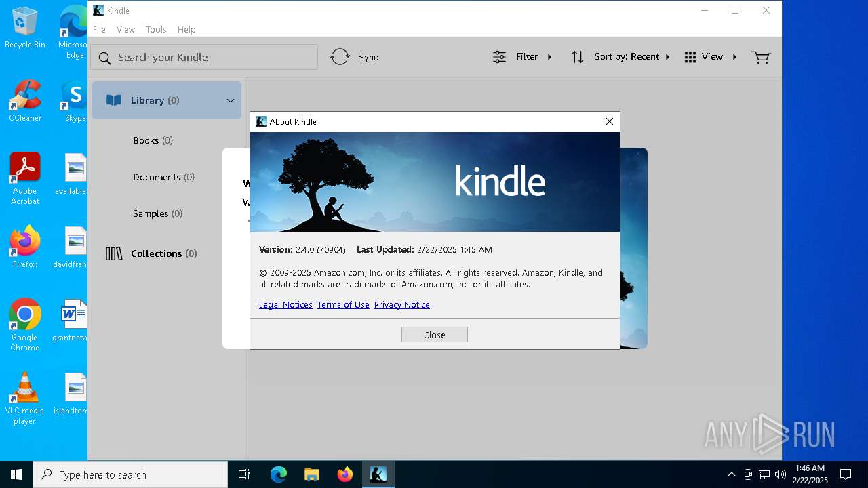The image size is (868, 488).
Task: Open the grantnetw Word document on desktop
Action: pyautogui.click(x=71, y=321)
